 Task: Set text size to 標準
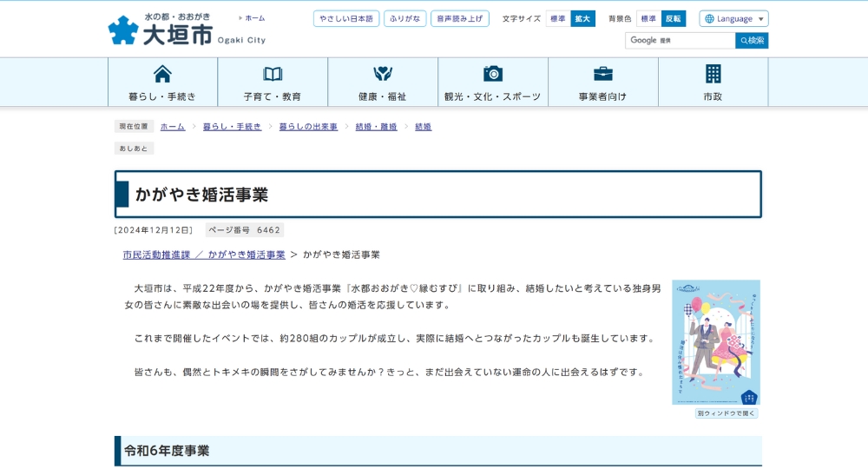pos(558,19)
